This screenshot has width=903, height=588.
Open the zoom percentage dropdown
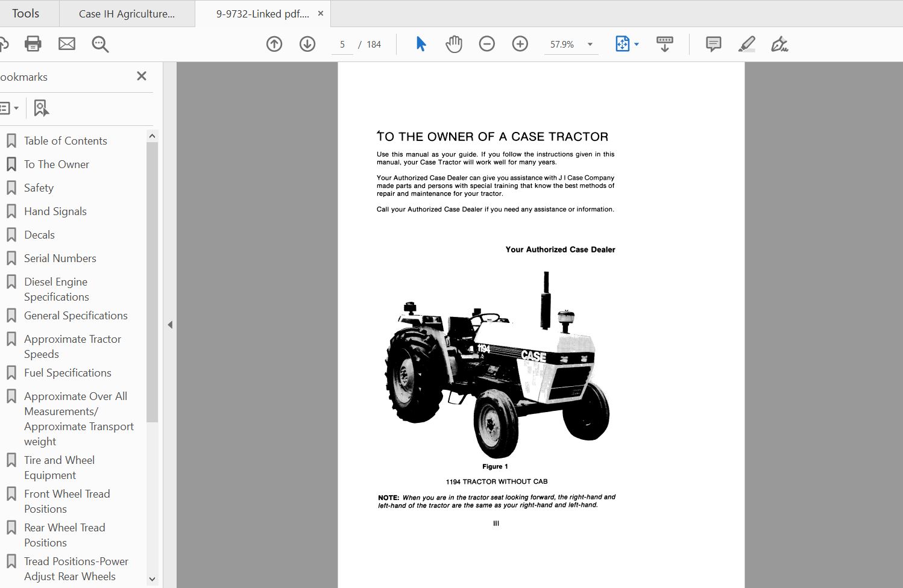(590, 43)
